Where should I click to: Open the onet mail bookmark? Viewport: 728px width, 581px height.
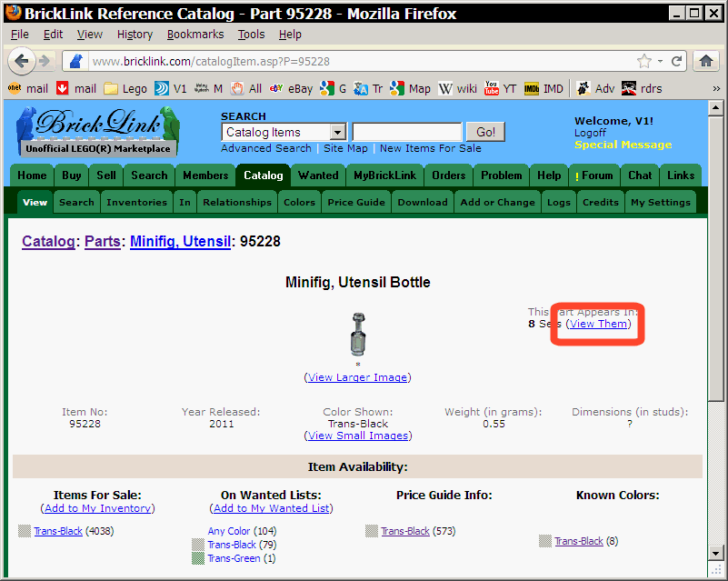point(28,88)
